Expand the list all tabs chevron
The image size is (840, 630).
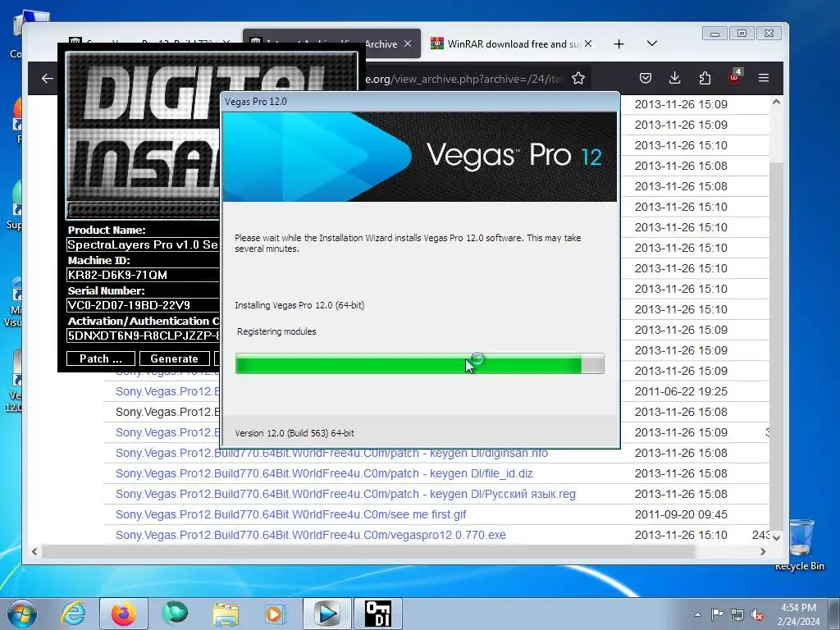click(x=652, y=43)
